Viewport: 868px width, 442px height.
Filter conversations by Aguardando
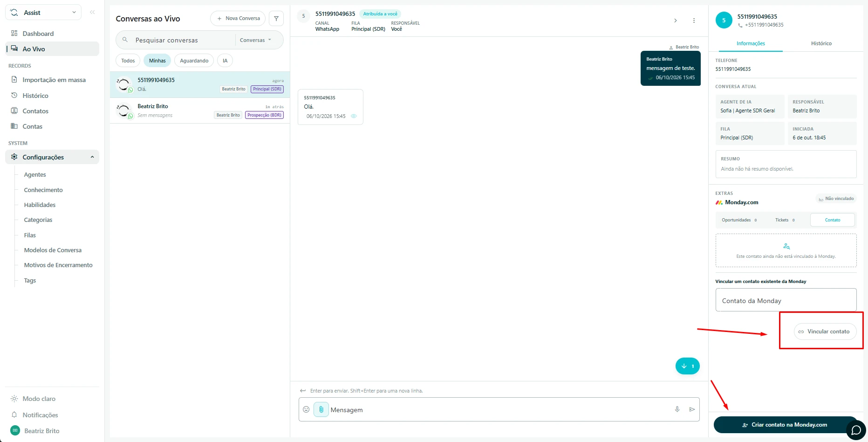click(x=194, y=61)
